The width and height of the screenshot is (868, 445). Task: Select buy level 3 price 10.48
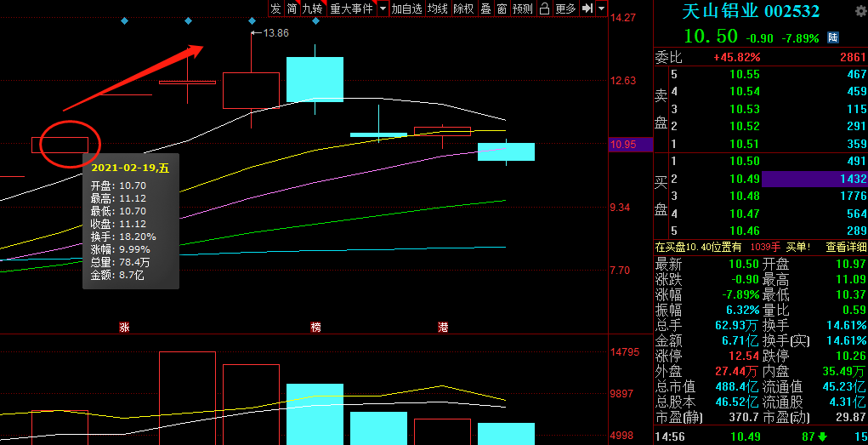[745, 197]
